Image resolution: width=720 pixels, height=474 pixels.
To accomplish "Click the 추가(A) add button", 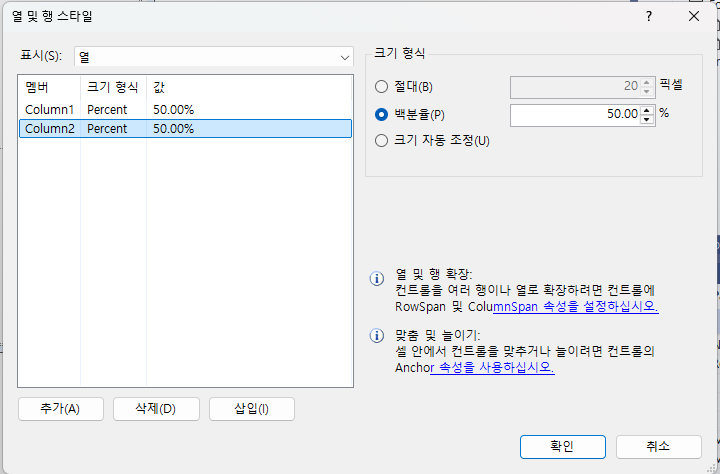I will click(61, 409).
